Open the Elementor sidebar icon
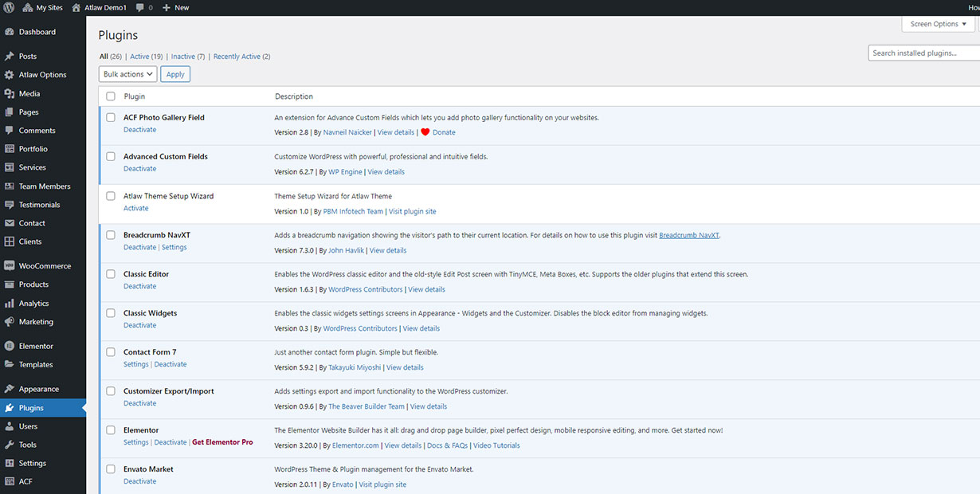This screenshot has width=980, height=494. pyautogui.click(x=10, y=347)
